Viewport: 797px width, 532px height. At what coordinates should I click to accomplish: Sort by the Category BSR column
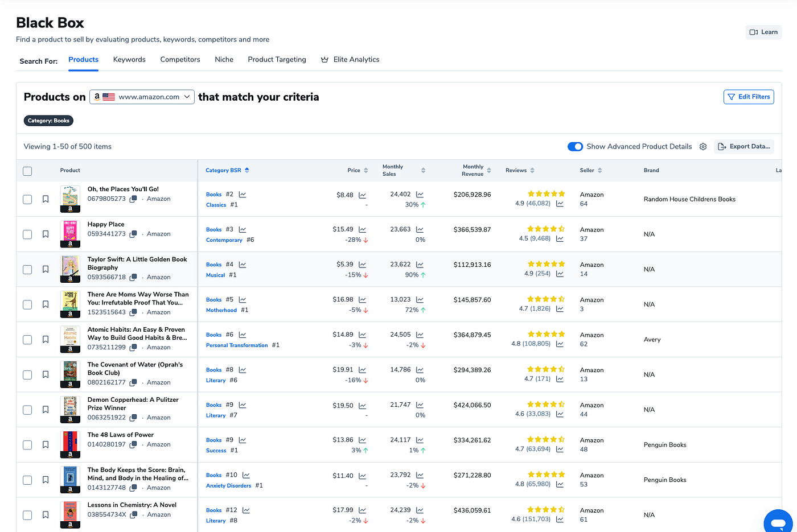pos(227,170)
